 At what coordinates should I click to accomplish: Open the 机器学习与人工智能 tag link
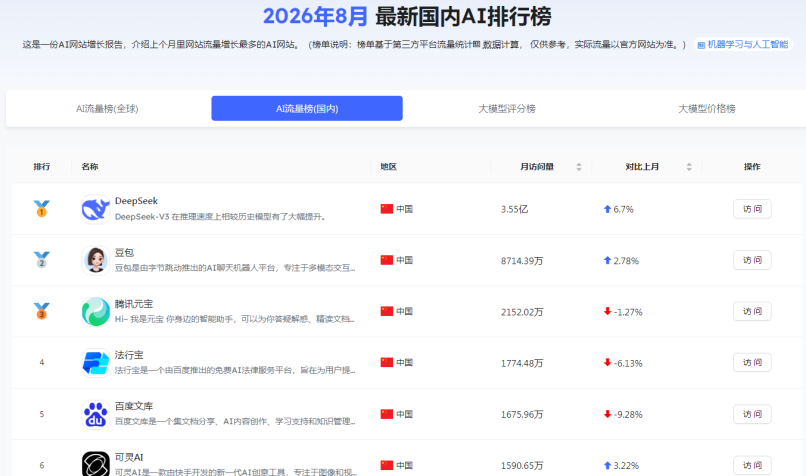743,45
